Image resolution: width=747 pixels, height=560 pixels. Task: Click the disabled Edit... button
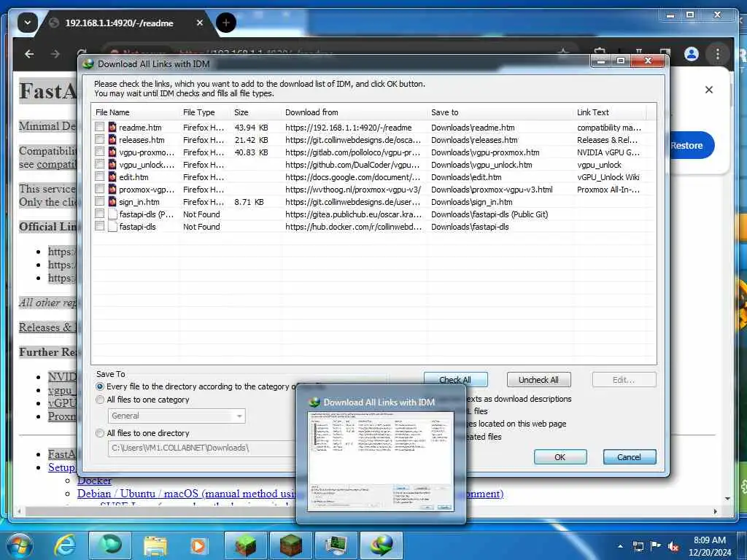tap(624, 379)
